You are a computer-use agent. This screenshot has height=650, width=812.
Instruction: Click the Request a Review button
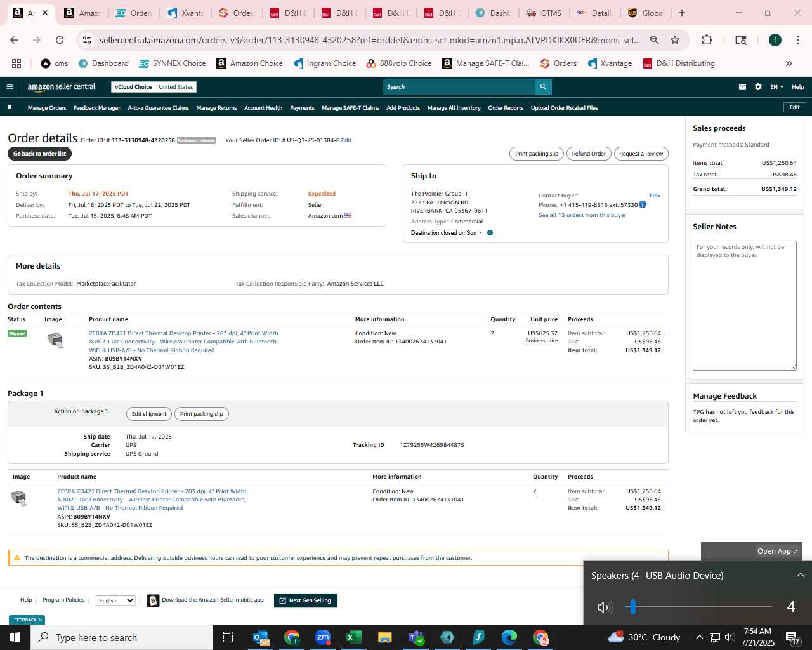pos(641,154)
